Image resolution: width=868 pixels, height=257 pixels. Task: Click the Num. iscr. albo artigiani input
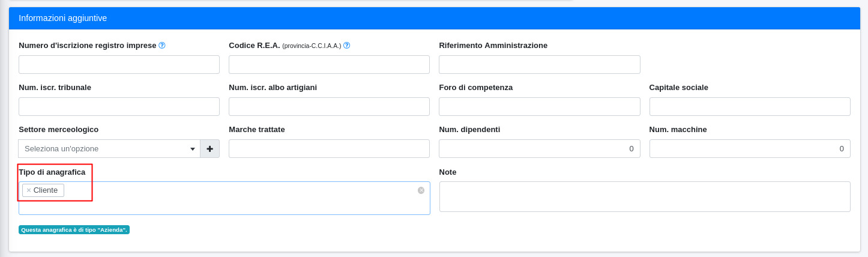[x=329, y=107]
